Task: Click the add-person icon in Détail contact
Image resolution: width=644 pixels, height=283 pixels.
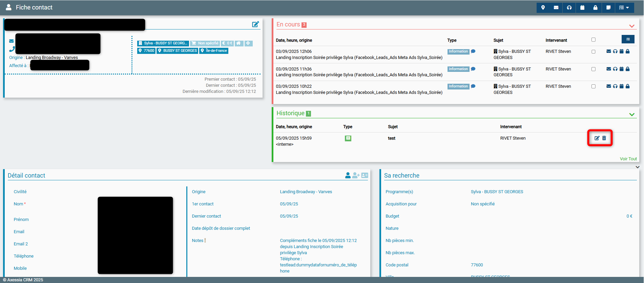Action: pos(356,175)
